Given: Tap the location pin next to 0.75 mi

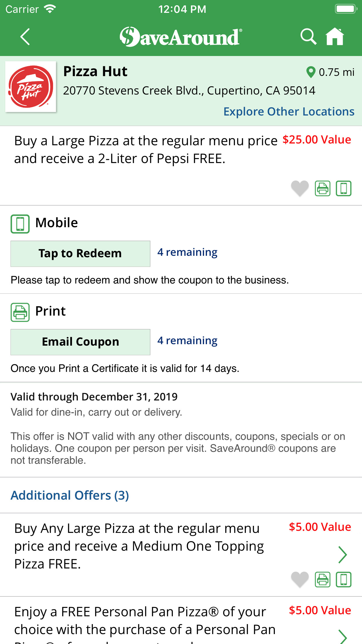Looking at the screenshot, I should pyautogui.click(x=311, y=72).
